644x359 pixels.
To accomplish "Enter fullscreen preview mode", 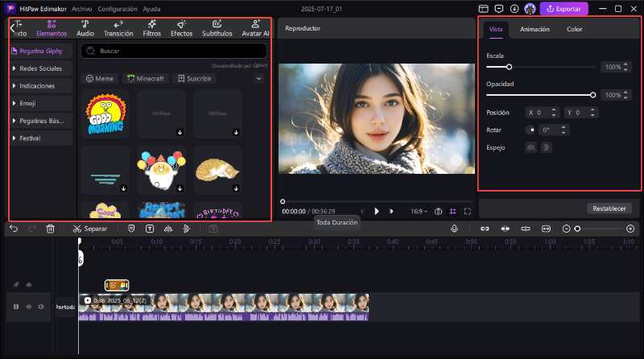I will tap(469, 211).
